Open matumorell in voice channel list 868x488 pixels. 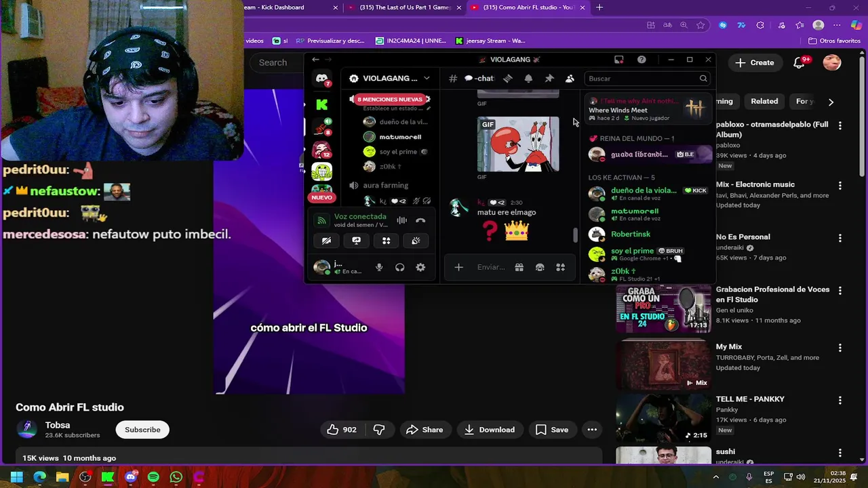(400, 137)
